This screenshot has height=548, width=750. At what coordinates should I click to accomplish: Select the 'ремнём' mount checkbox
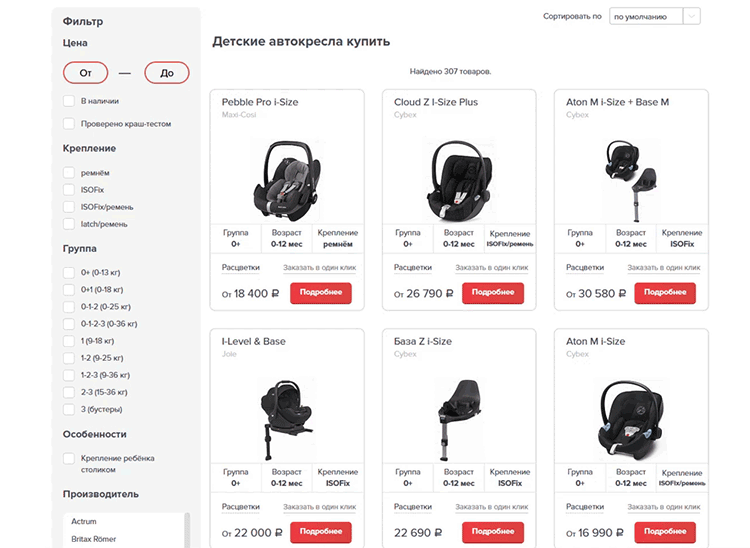click(69, 172)
